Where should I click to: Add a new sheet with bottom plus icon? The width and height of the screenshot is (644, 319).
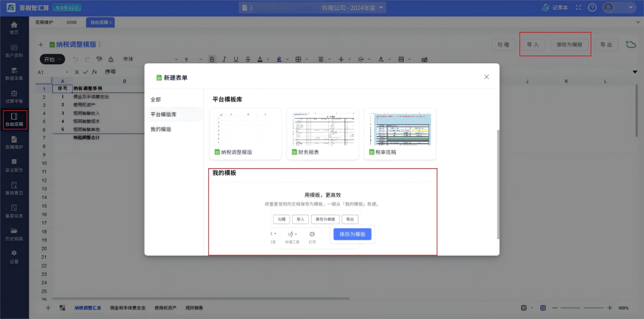(48, 308)
